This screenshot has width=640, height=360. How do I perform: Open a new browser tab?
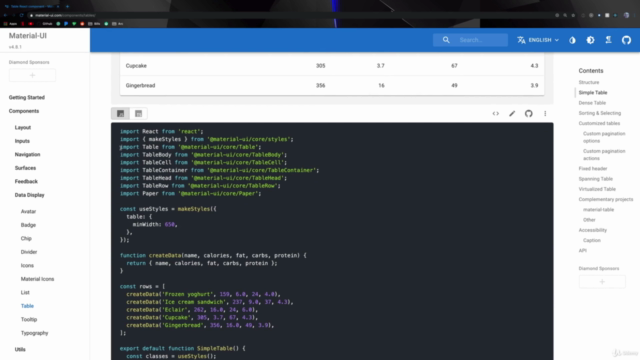(x=67, y=6)
